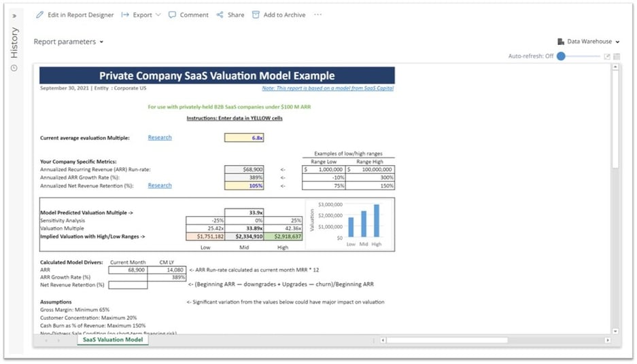Open the SaaS Capital note link
The width and height of the screenshot is (637, 364).
(x=328, y=88)
